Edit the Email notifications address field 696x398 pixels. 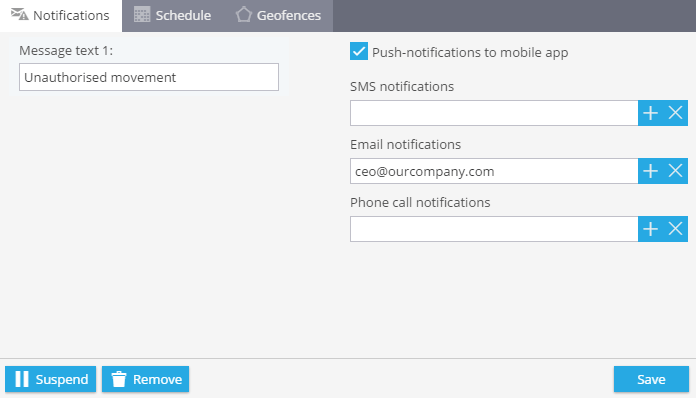494,171
